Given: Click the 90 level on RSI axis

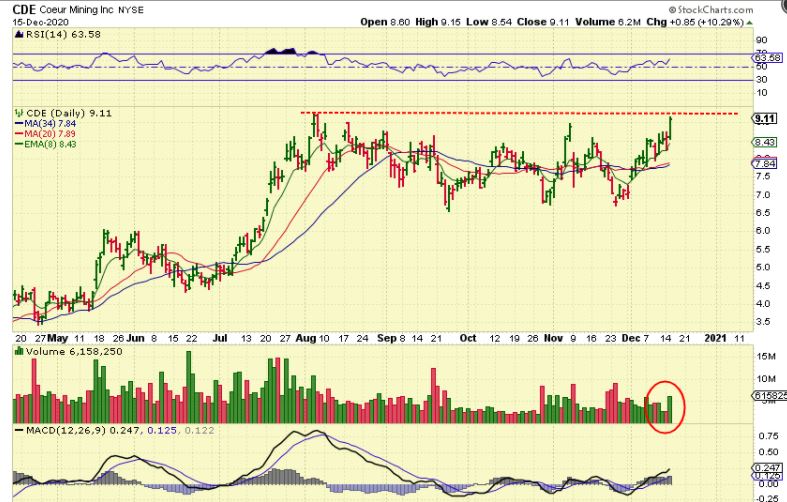Looking at the screenshot, I should click(x=761, y=41).
